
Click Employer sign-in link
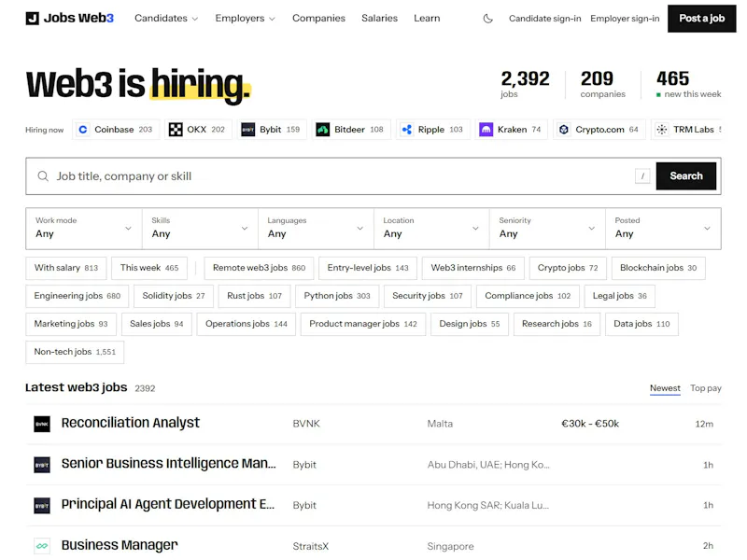(x=625, y=19)
